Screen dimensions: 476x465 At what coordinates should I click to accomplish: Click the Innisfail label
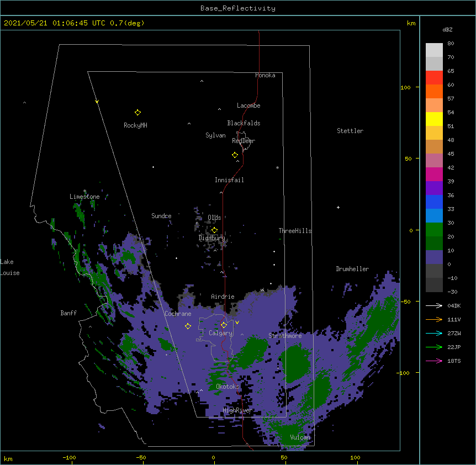coord(229,180)
